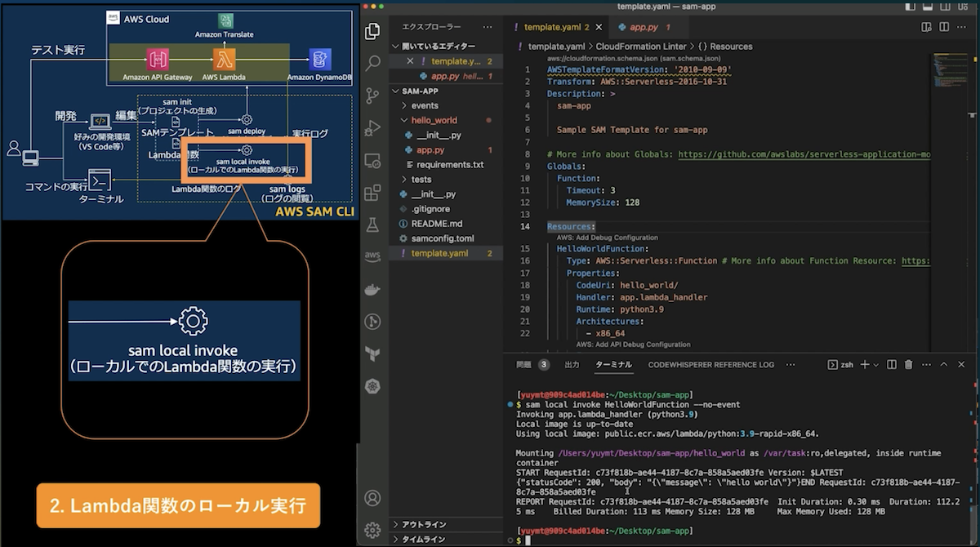This screenshot has width=980, height=547.
Task: Kill terminal using the trash icon
Action: (909, 365)
